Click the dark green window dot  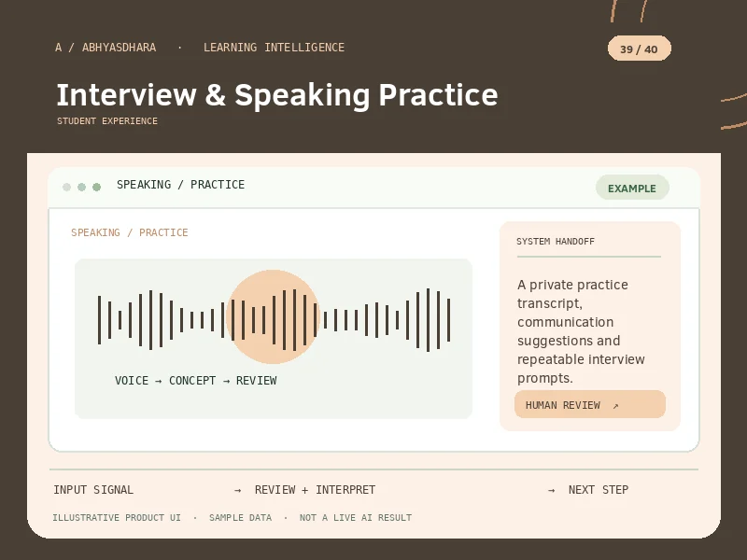pos(97,187)
